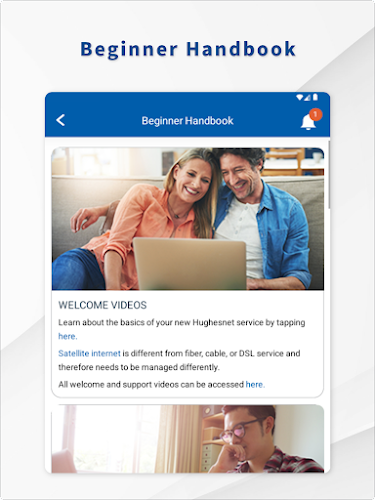This screenshot has width=375, height=500.
Task: Tap the red notification count badge
Action: (315, 114)
